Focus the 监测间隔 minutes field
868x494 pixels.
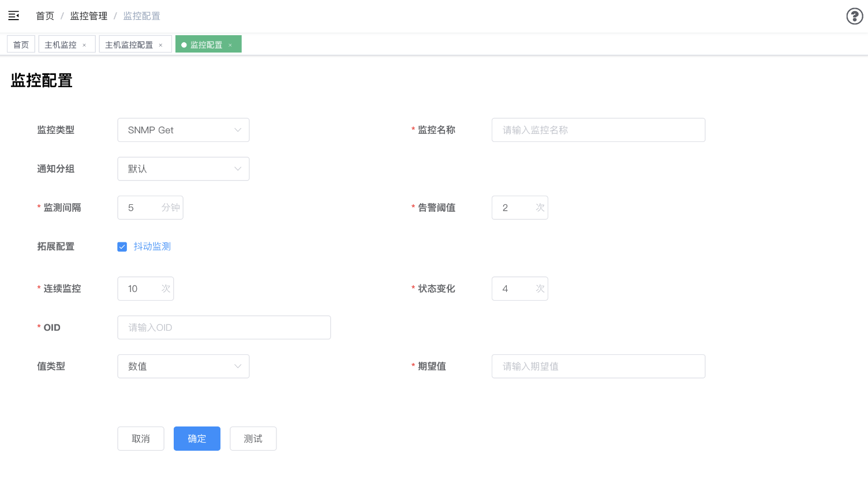(150, 208)
